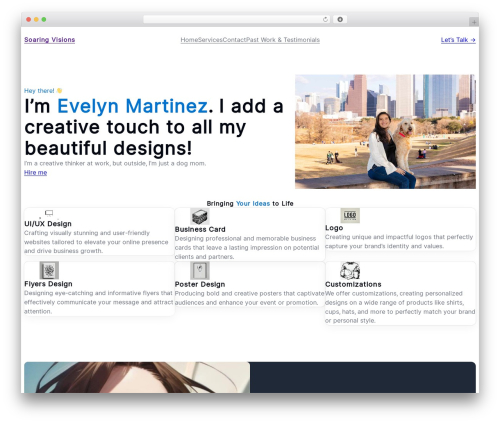Click the Poster Design heading
This screenshot has width=500, height=423.
point(200,285)
